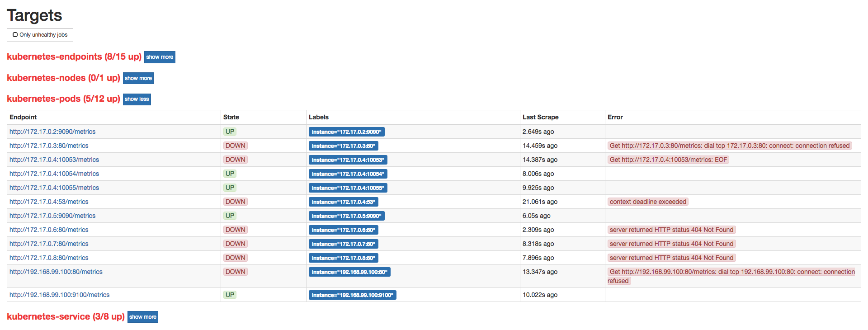
Task: Expand kubernetes-endpoints with show more
Action: 160,57
